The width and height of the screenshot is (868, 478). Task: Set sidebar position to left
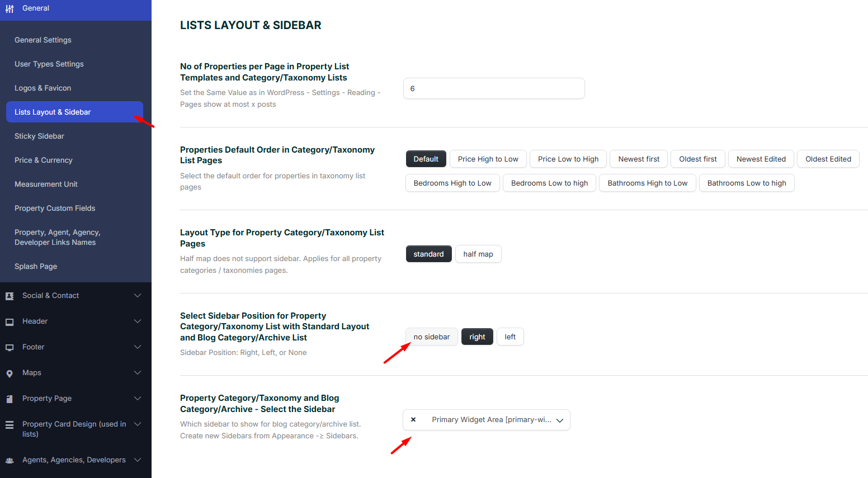[x=510, y=337]
